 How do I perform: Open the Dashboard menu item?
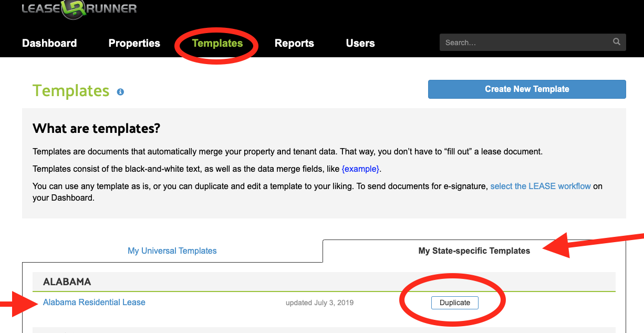[x=49, y=43]
